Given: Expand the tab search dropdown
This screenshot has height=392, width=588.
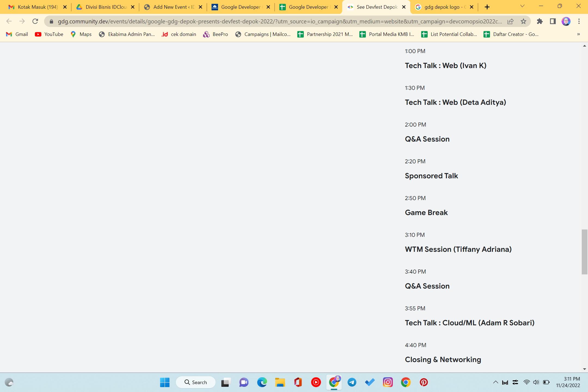Looking at the screenshot, I should (x=522, y=6).
